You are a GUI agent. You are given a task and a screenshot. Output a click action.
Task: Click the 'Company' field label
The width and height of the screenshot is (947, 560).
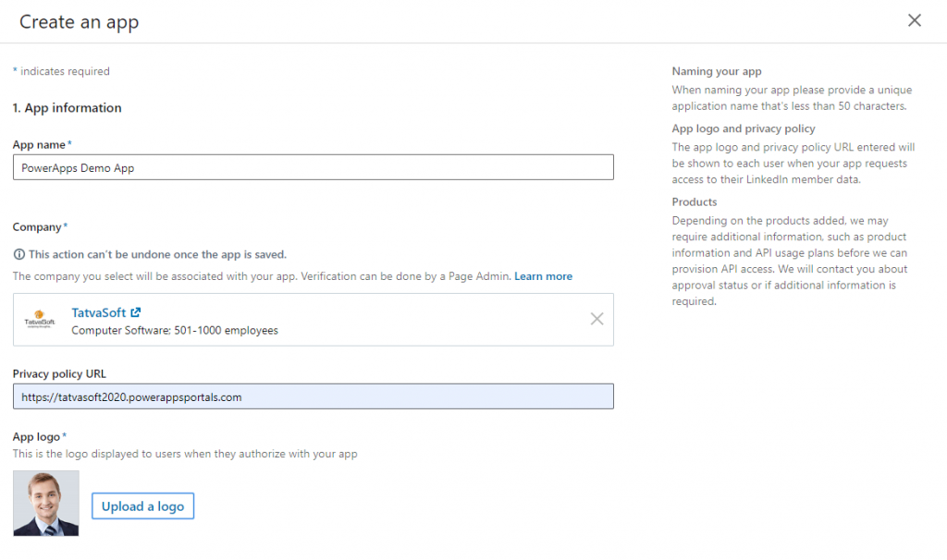point(37,227)
